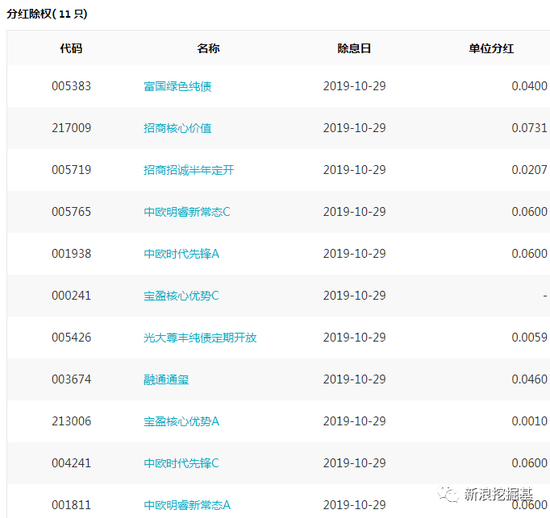
Task: Click the 单位分红 column header
Action: pyautogui.click(x=491, y=48)
